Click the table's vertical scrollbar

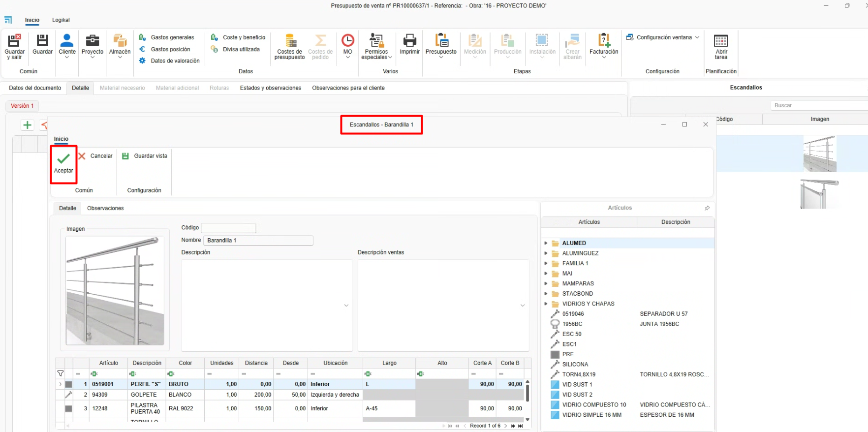[x=527, y=394]
